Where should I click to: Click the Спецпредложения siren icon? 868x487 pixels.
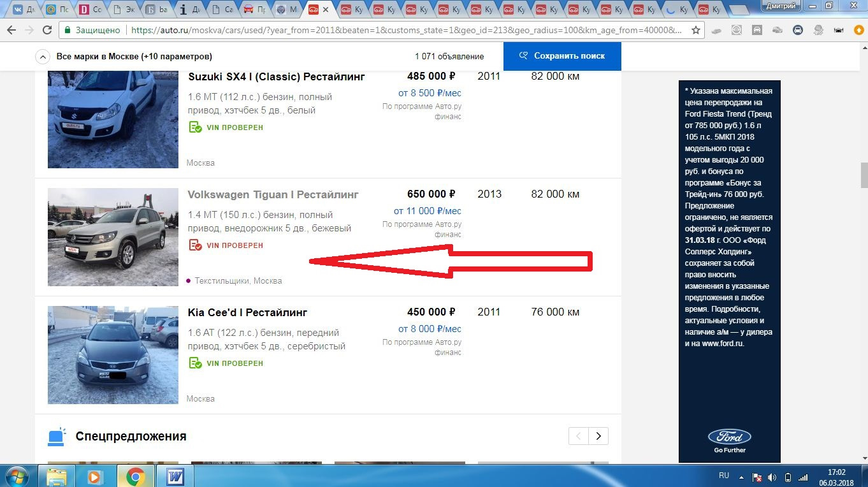pyautogui.click(x=57, y=437)
